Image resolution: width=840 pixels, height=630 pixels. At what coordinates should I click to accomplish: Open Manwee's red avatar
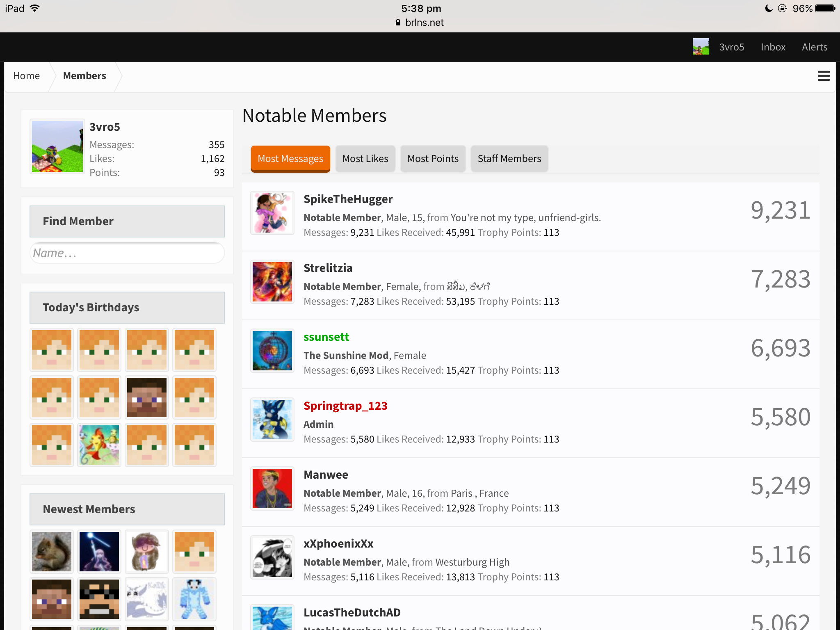coord(272,488)
